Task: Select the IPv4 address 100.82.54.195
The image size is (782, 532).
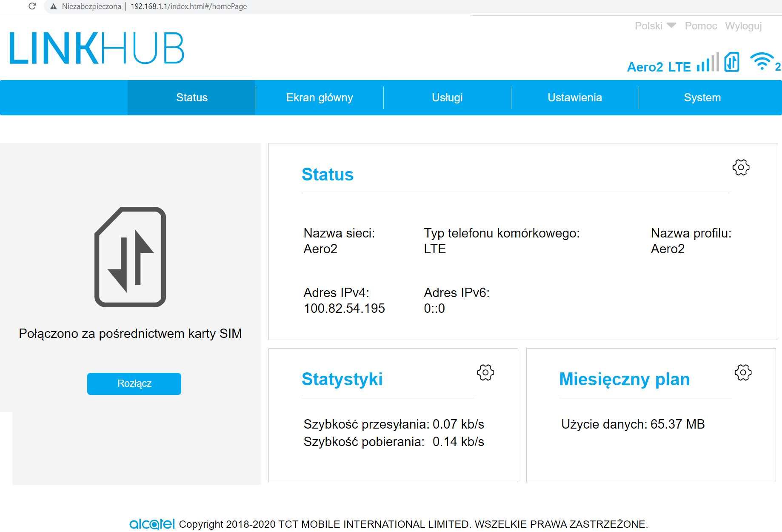Action: pos(344,308)
